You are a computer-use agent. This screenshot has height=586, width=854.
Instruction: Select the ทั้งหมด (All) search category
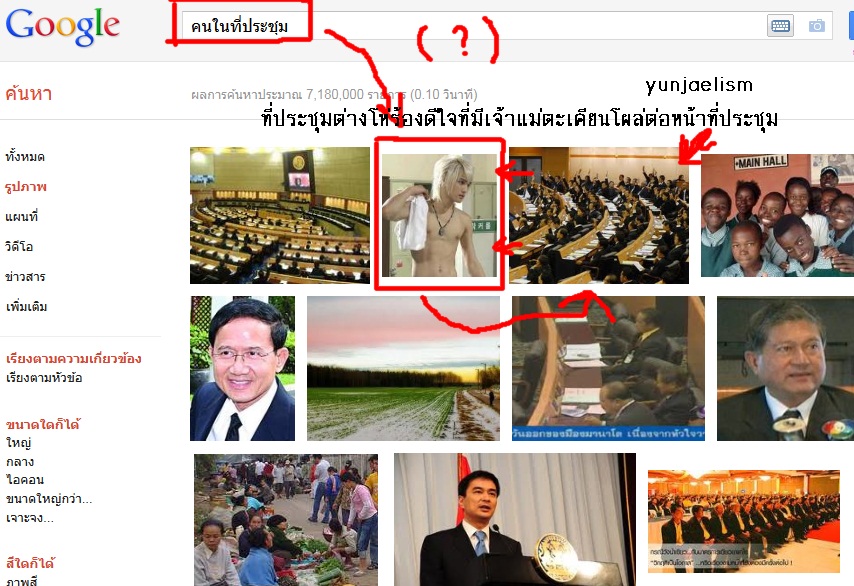pyautogui.click(x=25, y=157)
